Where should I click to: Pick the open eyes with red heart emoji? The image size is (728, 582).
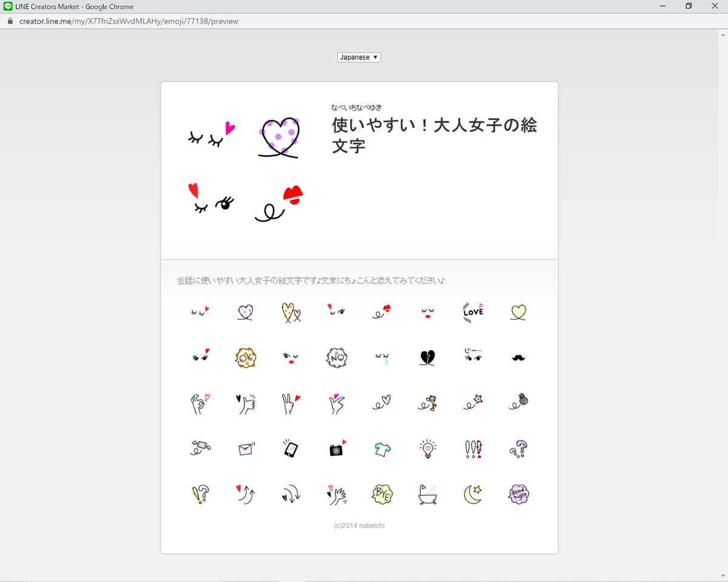coord(200,355)
